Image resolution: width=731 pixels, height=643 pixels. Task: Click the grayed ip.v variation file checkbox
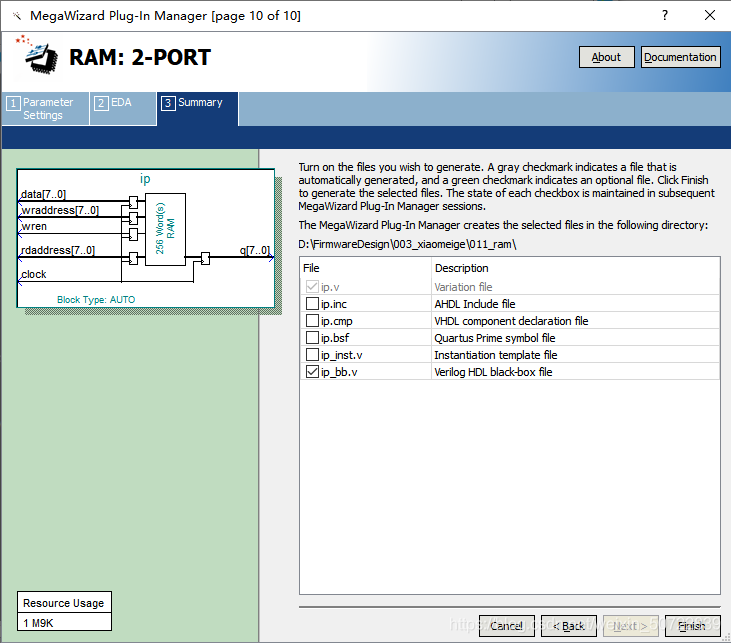pyautogui.click(x=312, y=287)
